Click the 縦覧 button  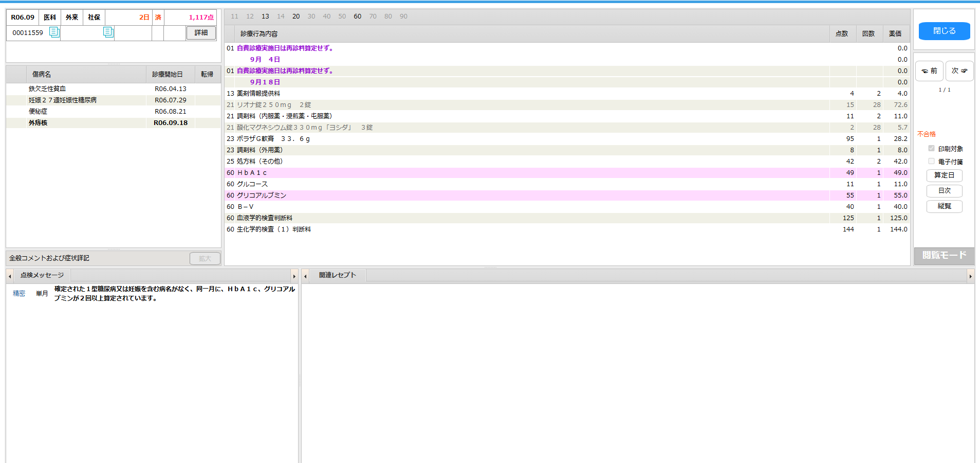(x=945, y=206)
